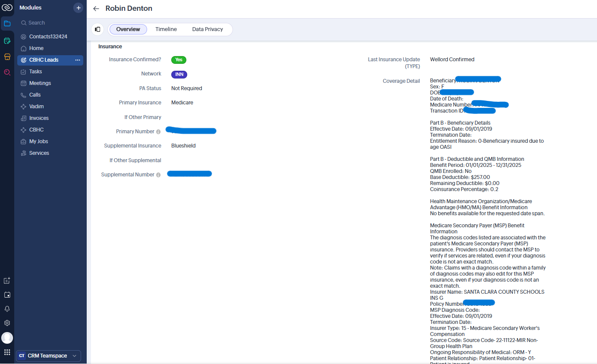Open the folder modules icon in left rail
The width and height of the screenshot is (597, 364).
coord(7,23)
